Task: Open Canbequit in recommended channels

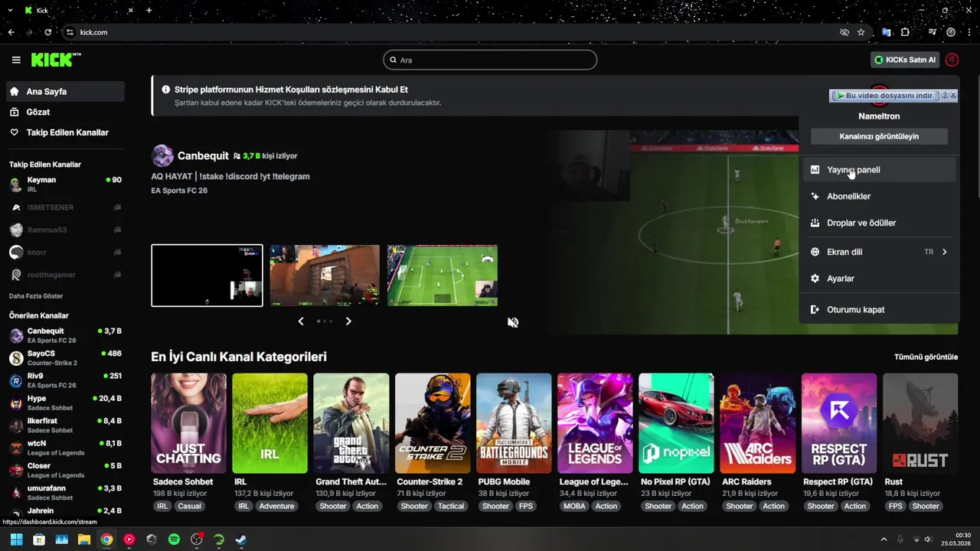Action: [x=65, y=335]
